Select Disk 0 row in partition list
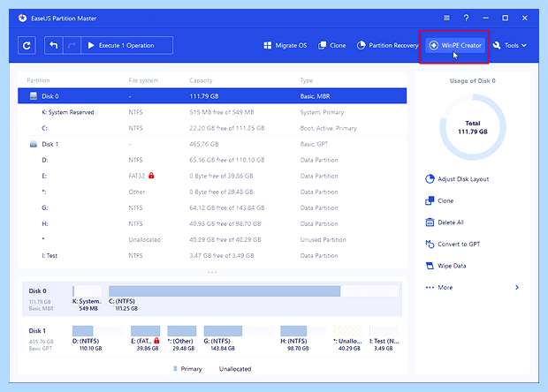 coord(212,96)
